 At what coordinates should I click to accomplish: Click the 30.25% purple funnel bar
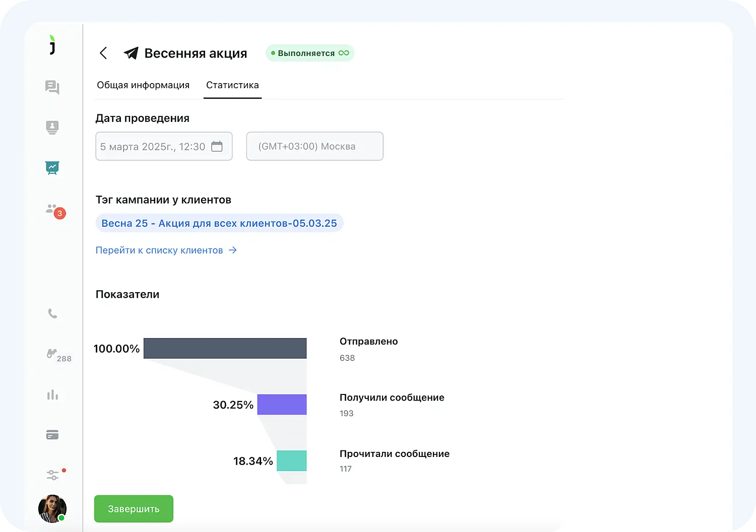282,404
